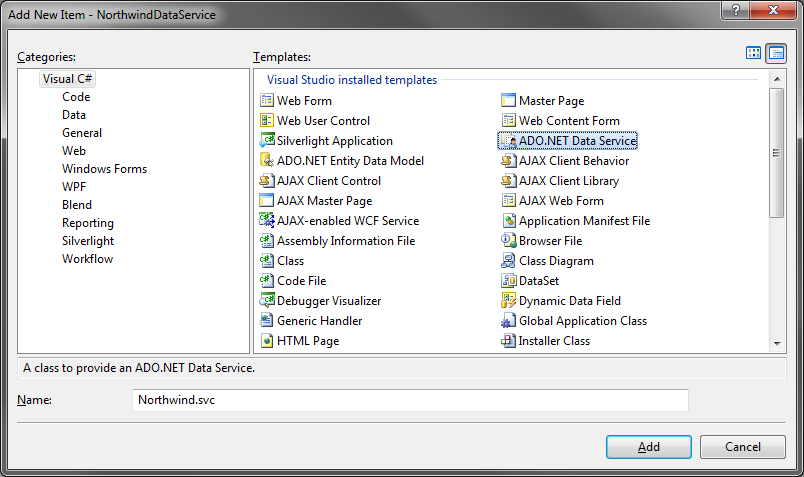Select the Browser File template icon
Viewport: 804px width, 477px height.
pyautogui.click(x=509, y=241)
